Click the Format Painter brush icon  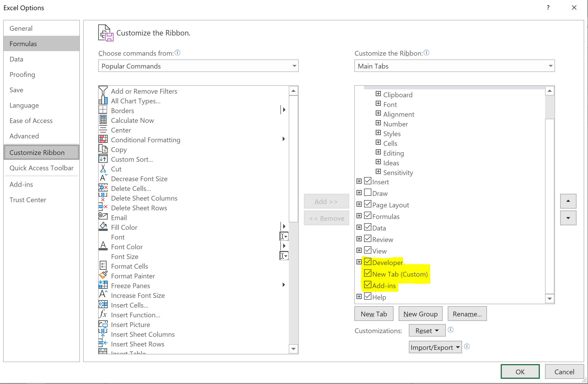[103, 275]
